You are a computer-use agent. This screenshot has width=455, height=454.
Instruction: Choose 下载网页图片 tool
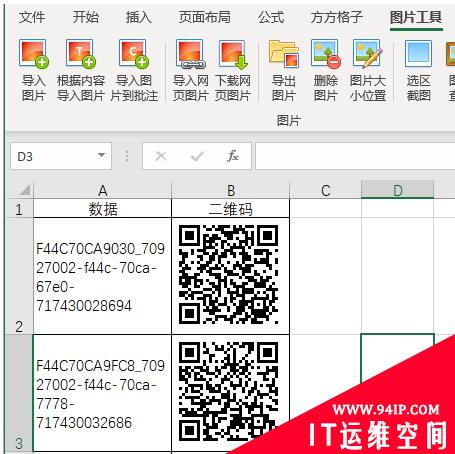[233, 54]
